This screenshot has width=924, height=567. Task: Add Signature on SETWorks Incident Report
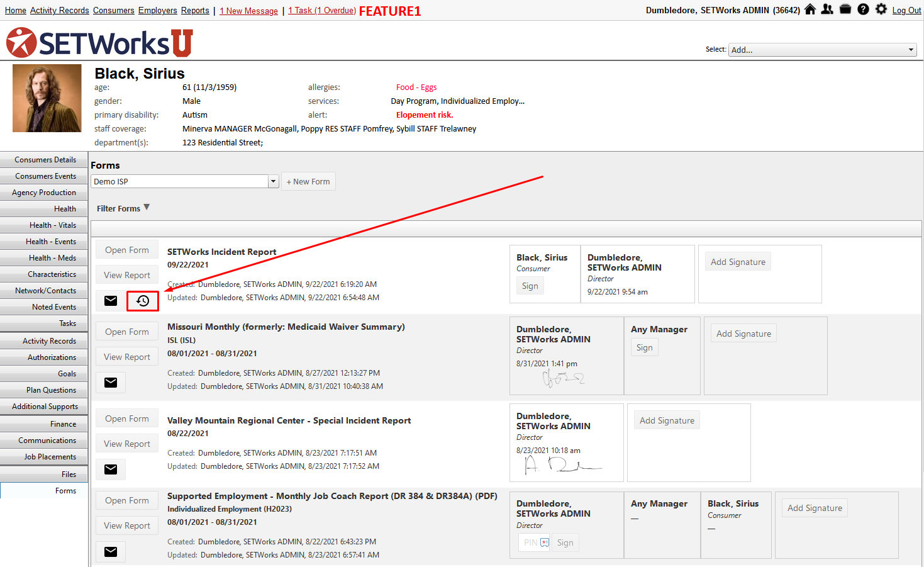coord(738,262)
